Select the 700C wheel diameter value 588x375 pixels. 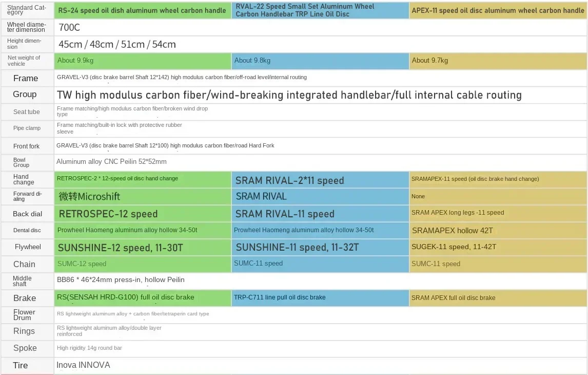[70, 27]
